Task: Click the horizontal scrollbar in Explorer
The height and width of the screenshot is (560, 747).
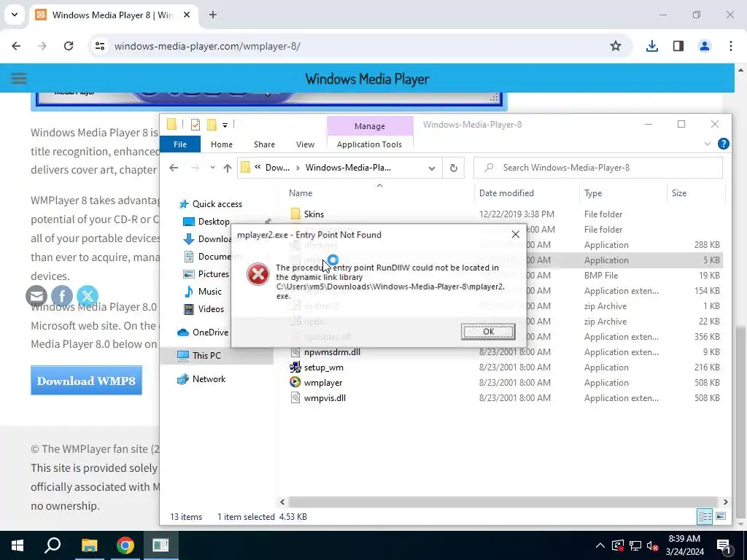Action: tap(503, 502)
